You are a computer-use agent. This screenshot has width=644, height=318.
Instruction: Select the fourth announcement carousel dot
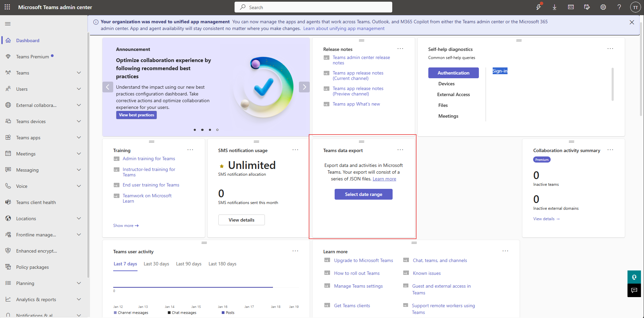pyautogui.click(x=217, y=130)
